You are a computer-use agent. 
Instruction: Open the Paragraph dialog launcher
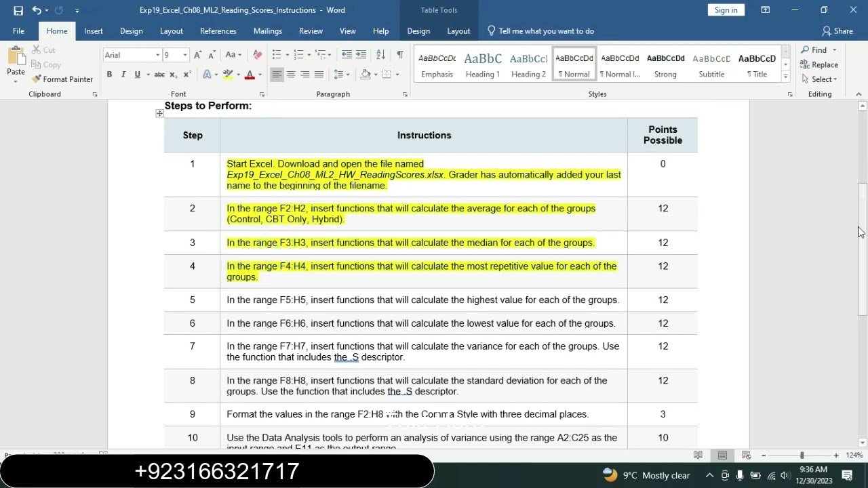click(x=405, y=94)
